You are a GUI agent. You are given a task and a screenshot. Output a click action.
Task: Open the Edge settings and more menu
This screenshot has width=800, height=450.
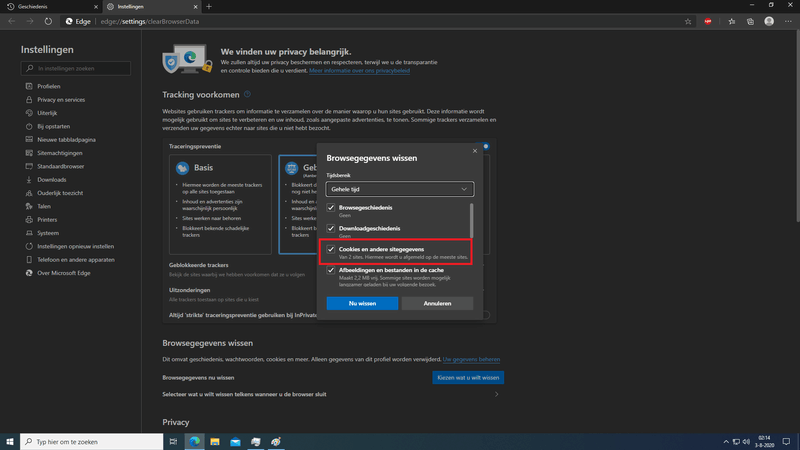(788, 21)
